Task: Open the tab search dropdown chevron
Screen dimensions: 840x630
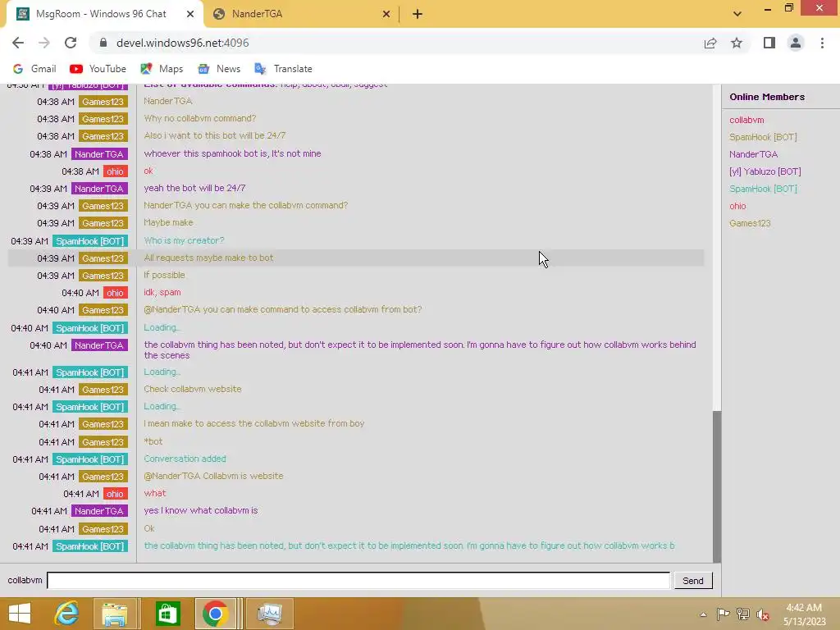Action: click(x=737, y=14)
